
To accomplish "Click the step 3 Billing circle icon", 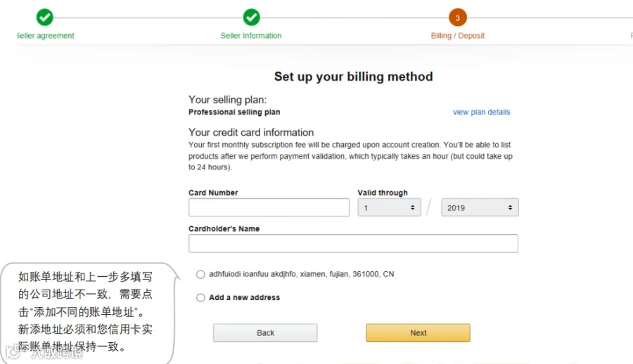I will click(x=457, y=18).
